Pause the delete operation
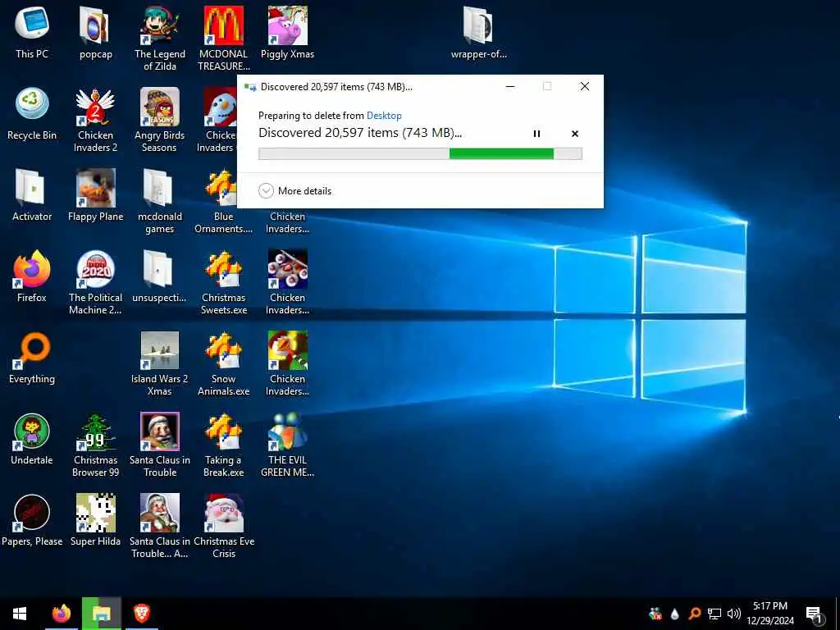The width and height of the screenshot is (840, 630). [536, 134]
